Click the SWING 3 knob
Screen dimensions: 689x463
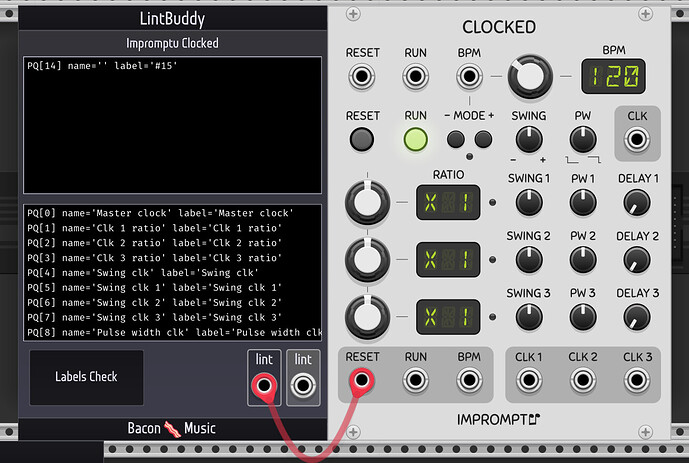coord(529,317)
